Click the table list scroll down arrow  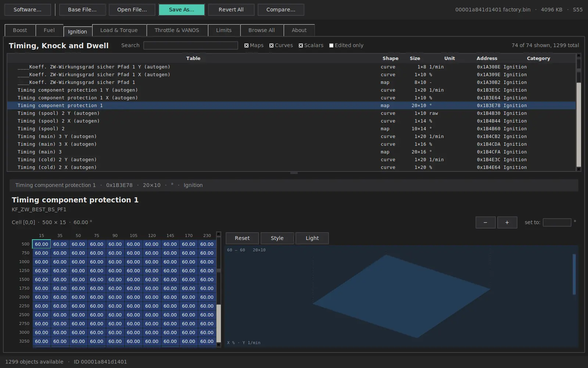click(x=579, y=169)
